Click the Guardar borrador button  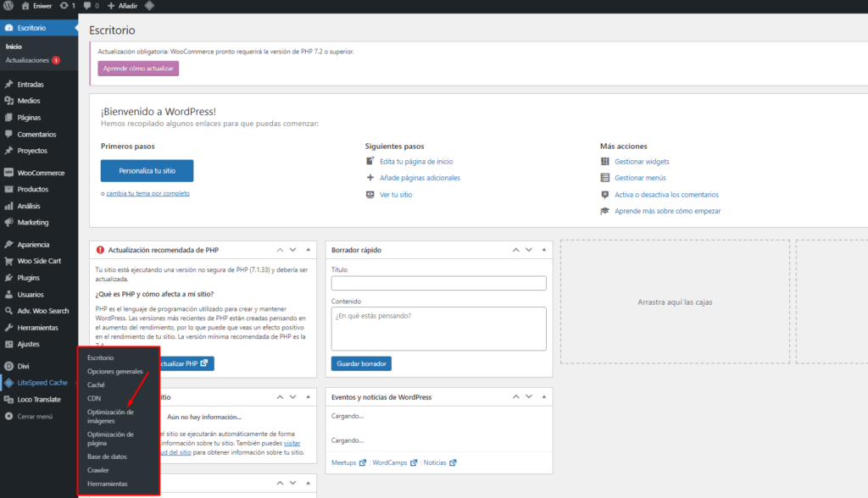[361, 363]
